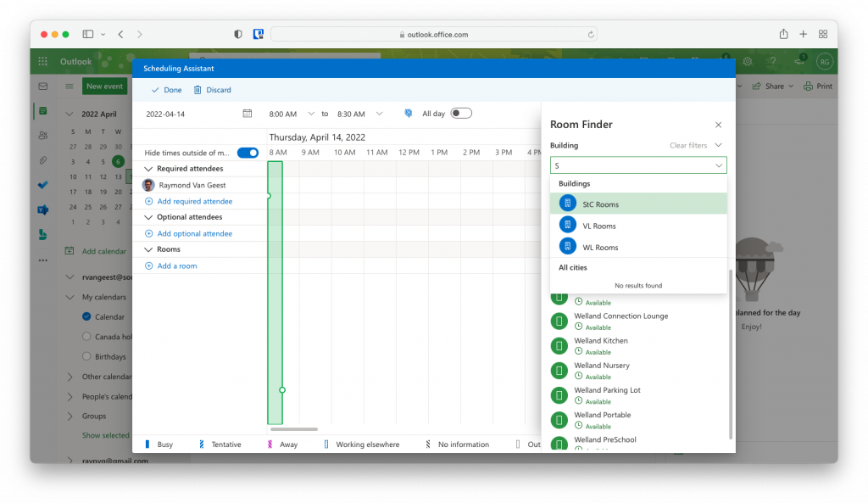Toggle the All day switch

tap(460, 114)
